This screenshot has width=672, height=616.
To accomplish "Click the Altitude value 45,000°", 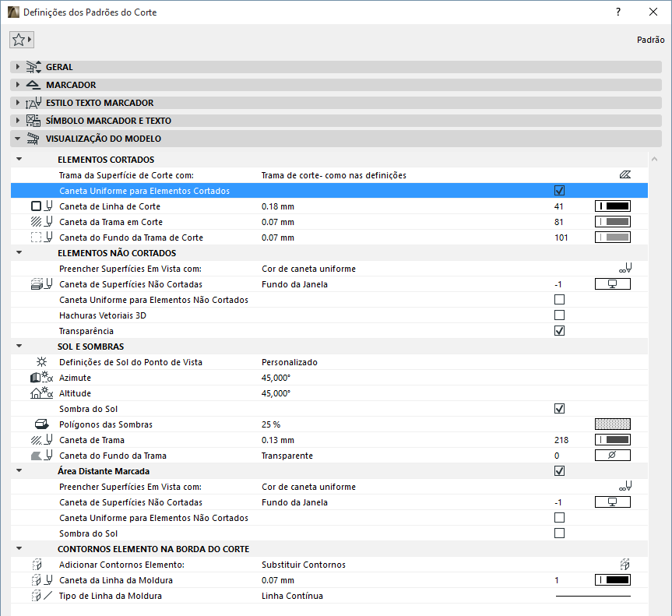I will click(276, 392).
